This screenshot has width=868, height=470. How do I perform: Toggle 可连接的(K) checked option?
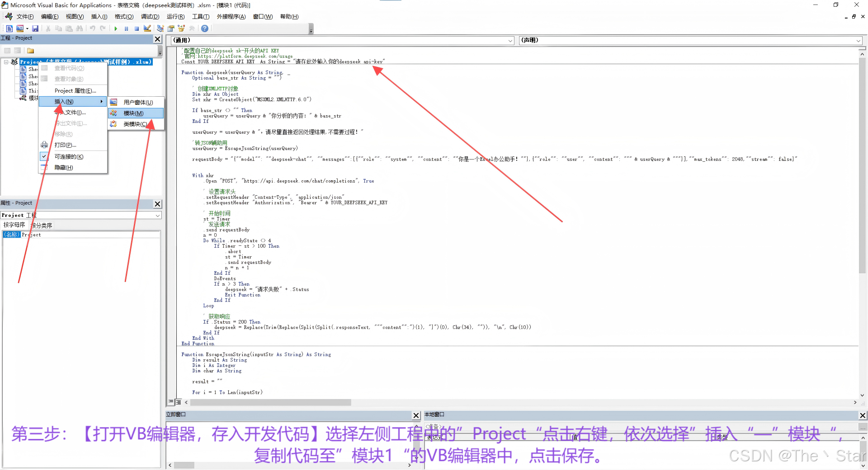(x=73, y=157)
